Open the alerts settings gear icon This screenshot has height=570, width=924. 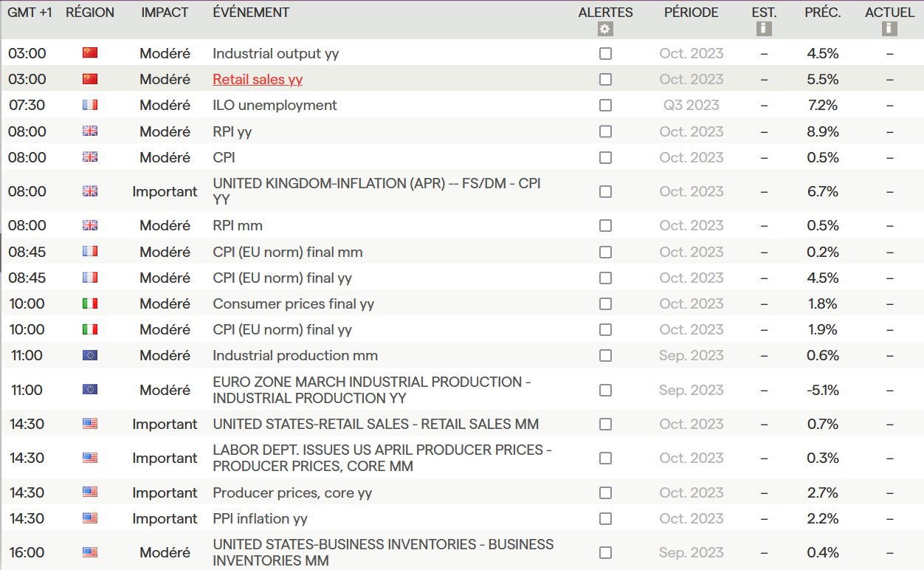605,30
